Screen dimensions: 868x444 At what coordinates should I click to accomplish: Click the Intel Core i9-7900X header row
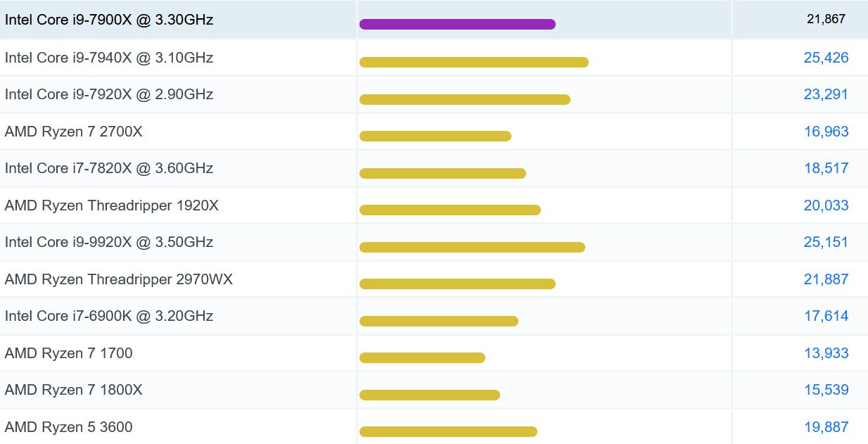tap(109, 20)
